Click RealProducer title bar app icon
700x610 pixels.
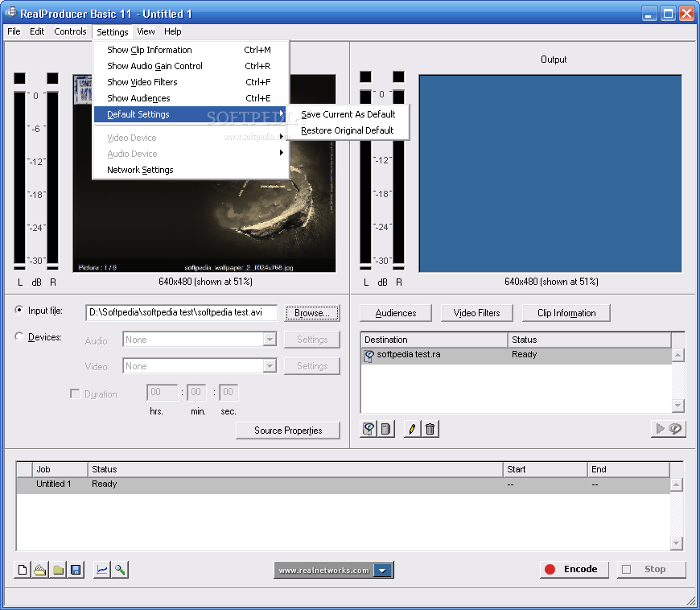(x=10, y=13)
